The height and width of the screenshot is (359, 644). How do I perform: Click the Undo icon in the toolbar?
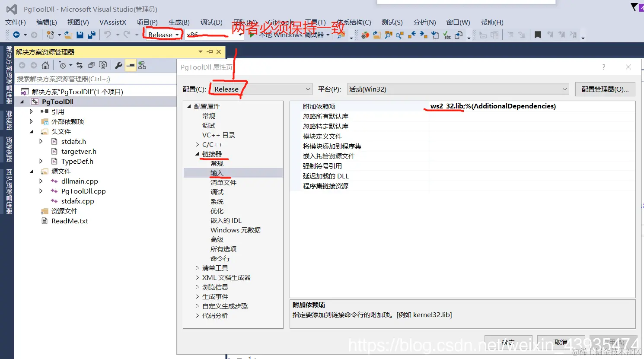[108, 35]
